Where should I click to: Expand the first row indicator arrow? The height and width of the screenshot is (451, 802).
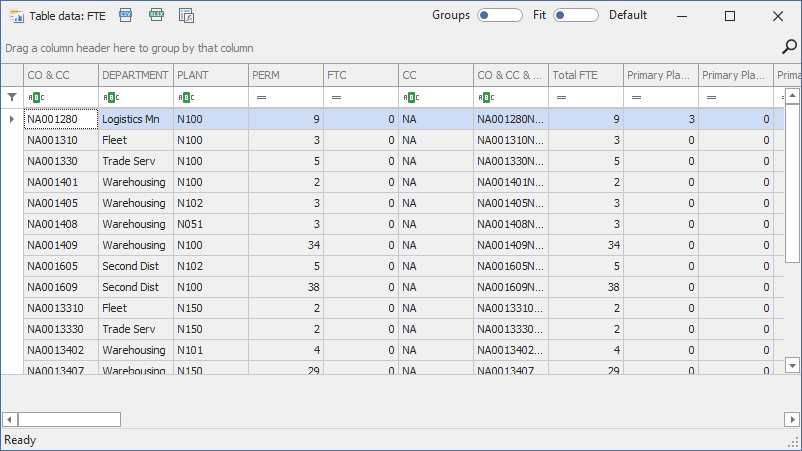12,119
